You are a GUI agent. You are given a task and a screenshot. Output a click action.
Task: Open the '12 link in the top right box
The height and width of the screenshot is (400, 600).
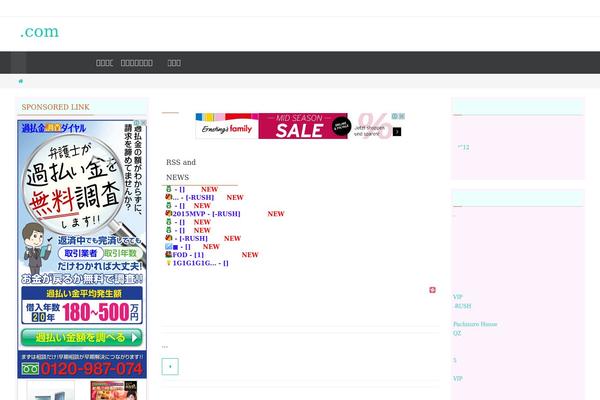click(463, 147)
